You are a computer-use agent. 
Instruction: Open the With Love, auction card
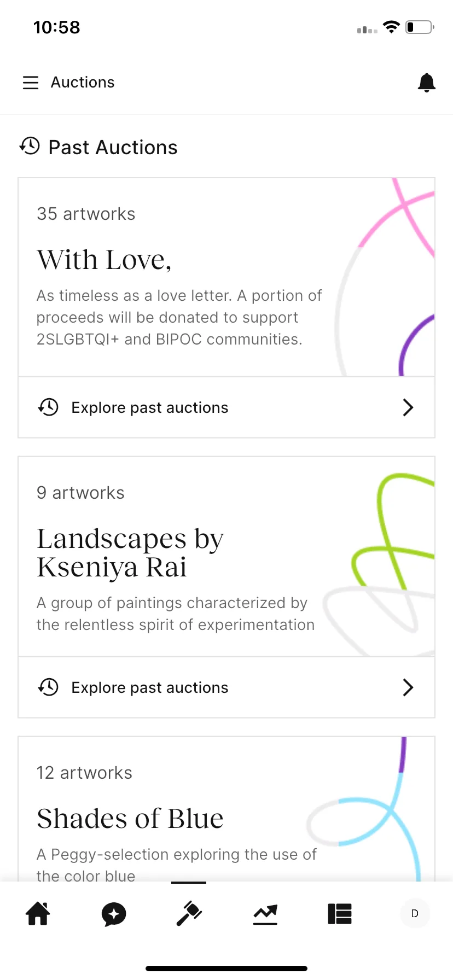click(226, 277)
